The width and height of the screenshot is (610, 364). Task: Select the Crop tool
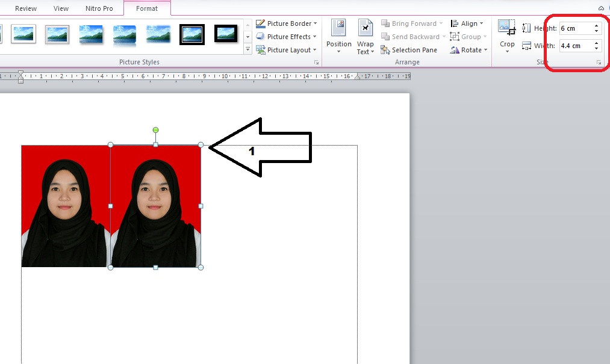507,28
